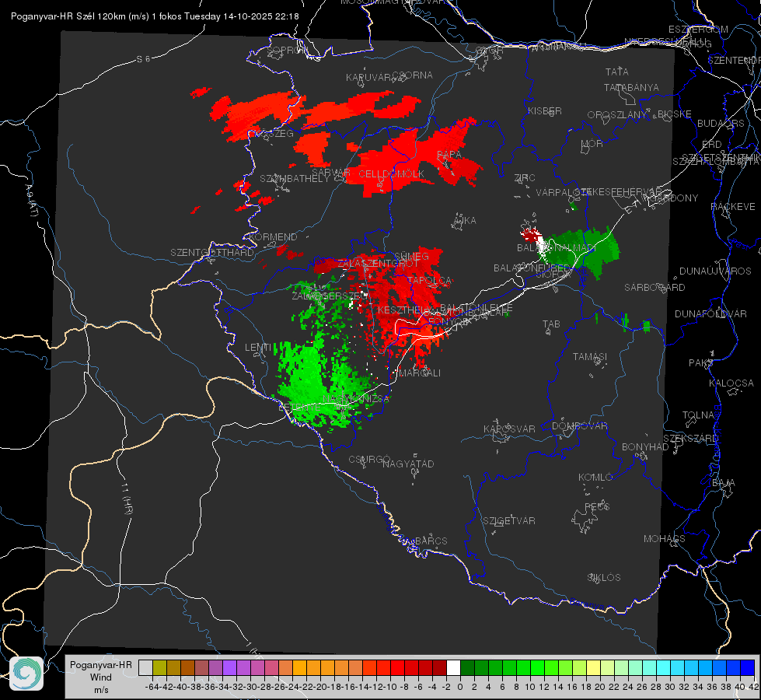Click the MARCALI city label

[419, 373]
